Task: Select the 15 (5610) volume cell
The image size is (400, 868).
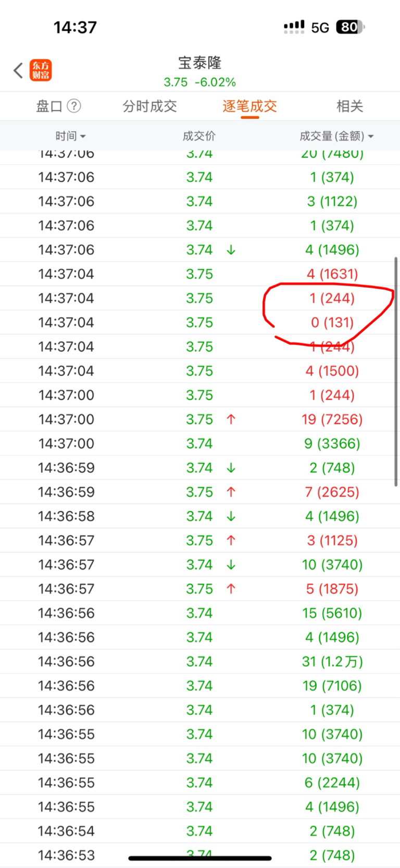Action: (332, 613)
